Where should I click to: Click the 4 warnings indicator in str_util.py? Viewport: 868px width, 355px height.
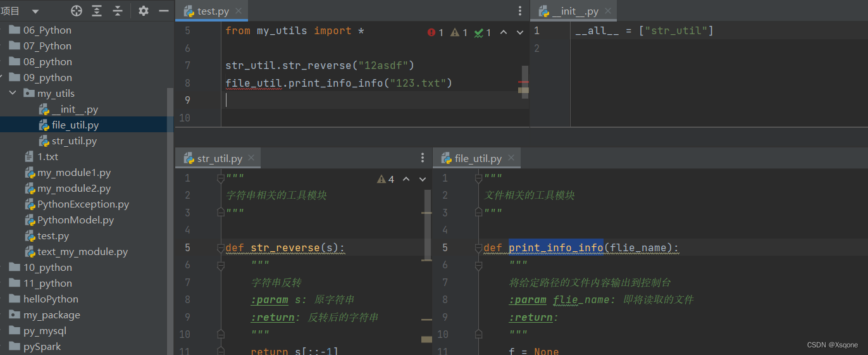click(385, 179)
